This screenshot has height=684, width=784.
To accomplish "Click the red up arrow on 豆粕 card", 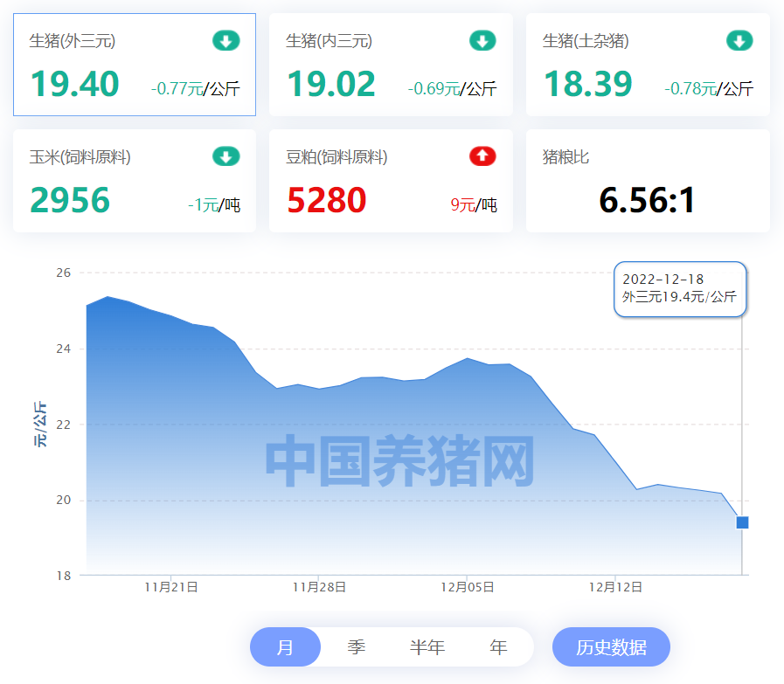I will click(x=482, y=156).
